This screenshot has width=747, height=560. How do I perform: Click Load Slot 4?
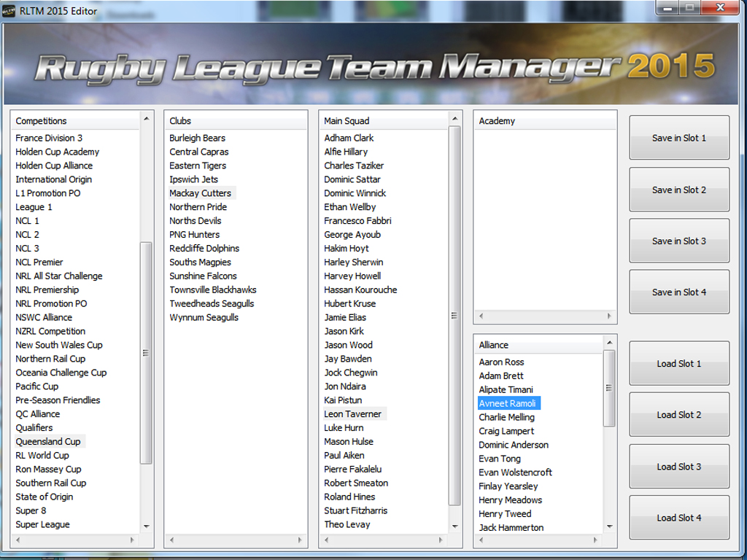(678, 518)
